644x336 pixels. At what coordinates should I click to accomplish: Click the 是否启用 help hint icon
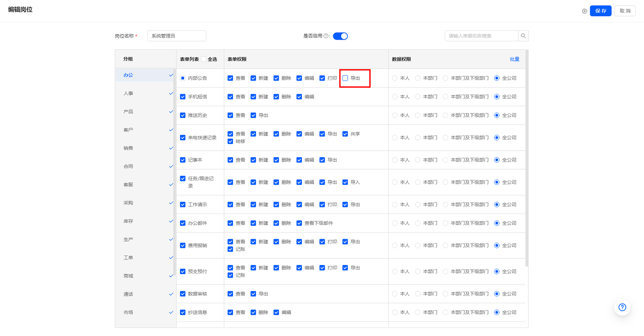[x=326, y=36]
